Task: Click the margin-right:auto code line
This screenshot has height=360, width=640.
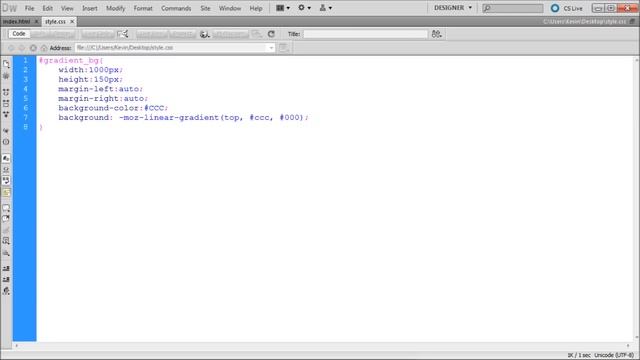Action: 103,98
